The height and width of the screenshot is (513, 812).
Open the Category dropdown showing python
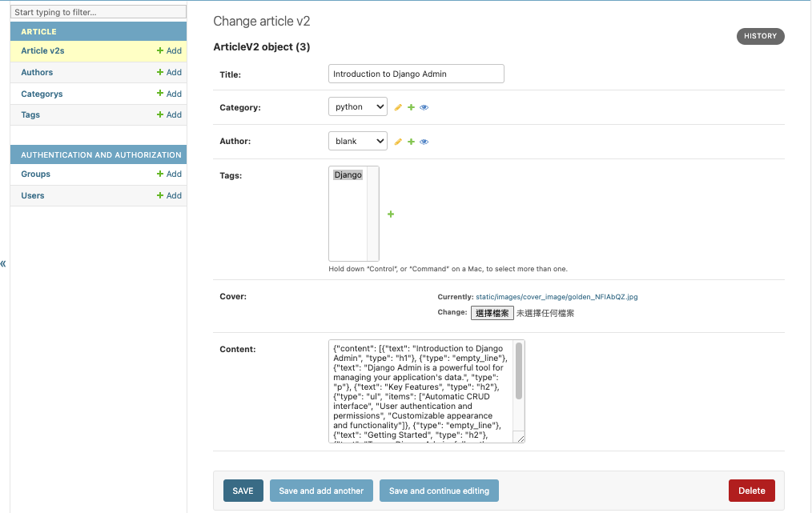tap(358, 106)
